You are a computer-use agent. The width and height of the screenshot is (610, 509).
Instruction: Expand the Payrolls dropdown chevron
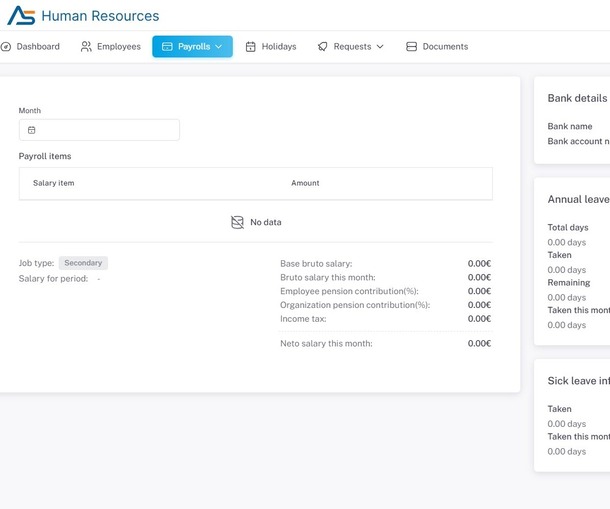(x=219, y=47)
